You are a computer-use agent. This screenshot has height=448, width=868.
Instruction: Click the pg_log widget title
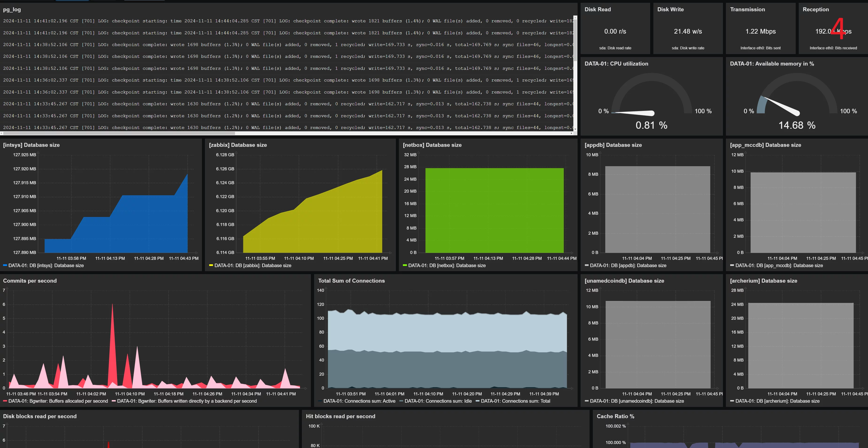click(x=12, y=9)
